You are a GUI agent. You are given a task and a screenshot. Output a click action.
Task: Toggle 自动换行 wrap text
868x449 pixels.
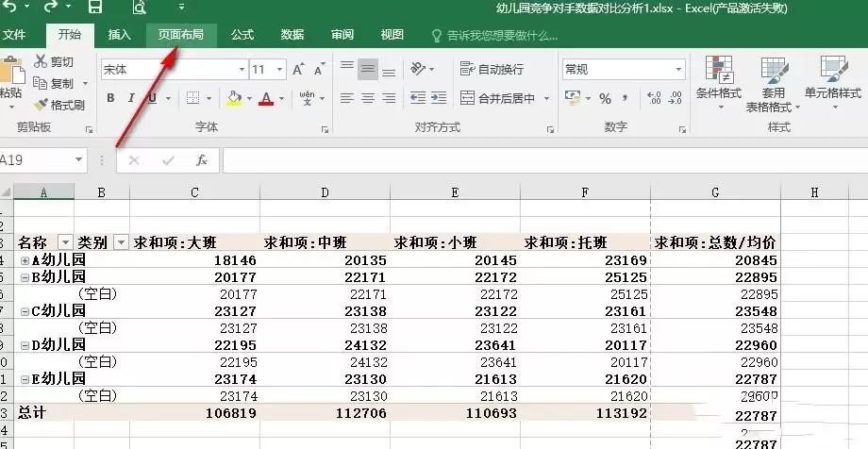[x=492, y=69]
